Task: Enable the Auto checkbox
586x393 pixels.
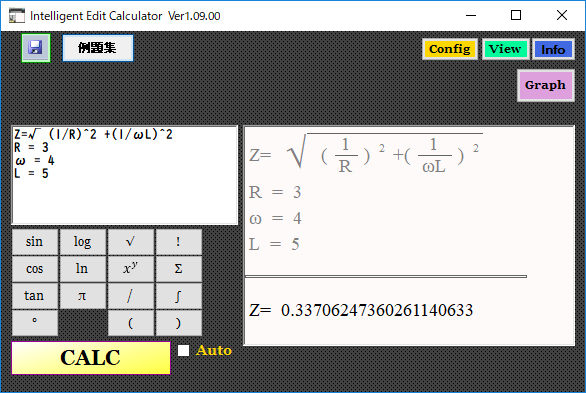Action: pyautogui.click(x=183, y=350)
